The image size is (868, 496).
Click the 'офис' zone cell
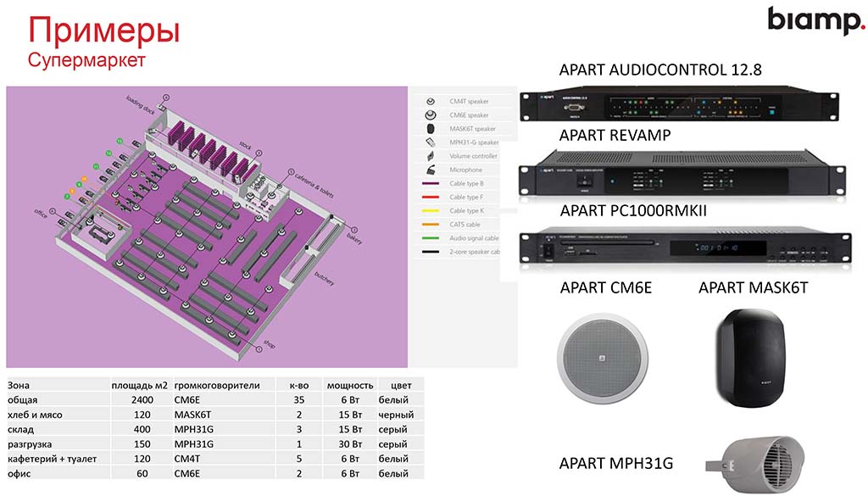(19, 474)
